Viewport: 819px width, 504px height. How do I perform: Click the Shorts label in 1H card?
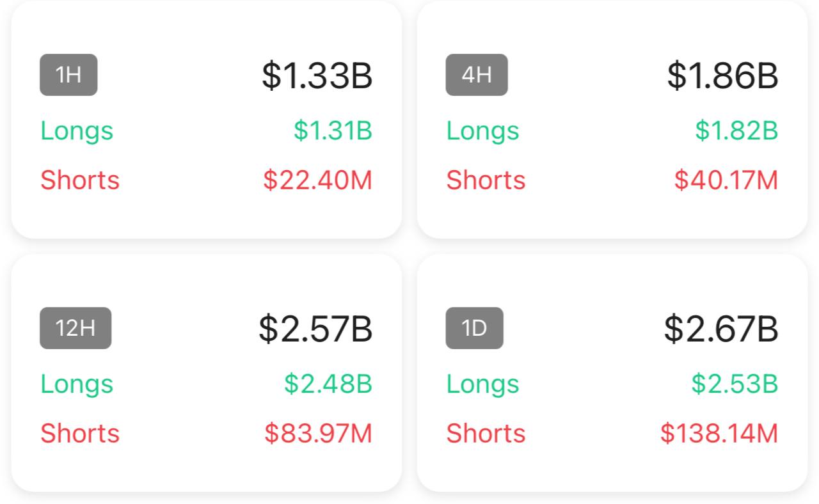coord(80,180)
